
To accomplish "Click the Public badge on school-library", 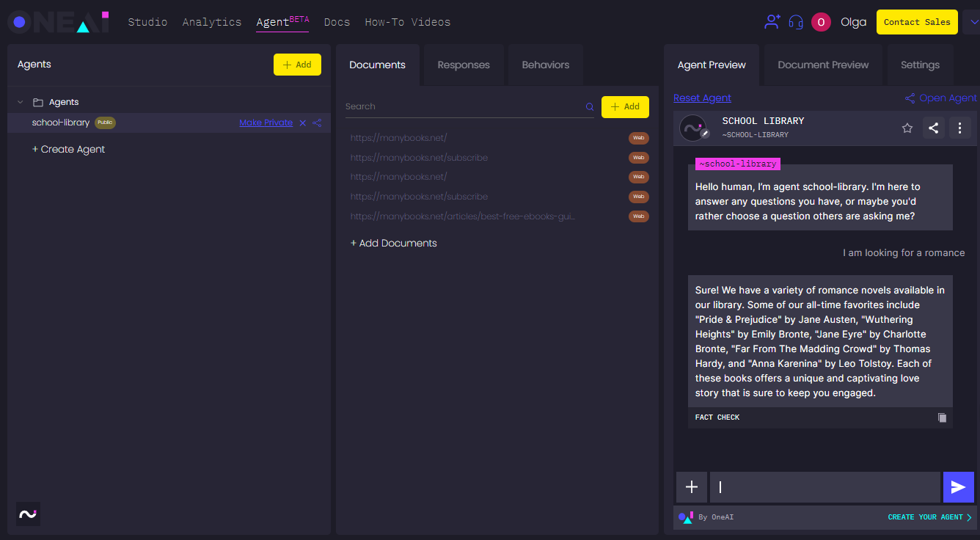I will 105,123.
